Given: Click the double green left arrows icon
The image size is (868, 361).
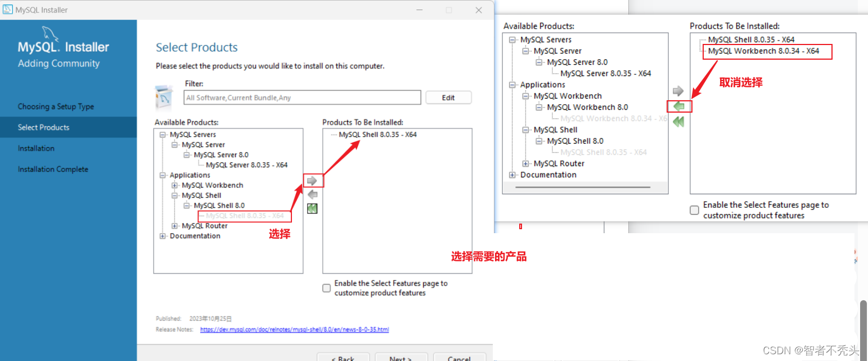Looking at the screenshot, I should (x=313, y=208).
